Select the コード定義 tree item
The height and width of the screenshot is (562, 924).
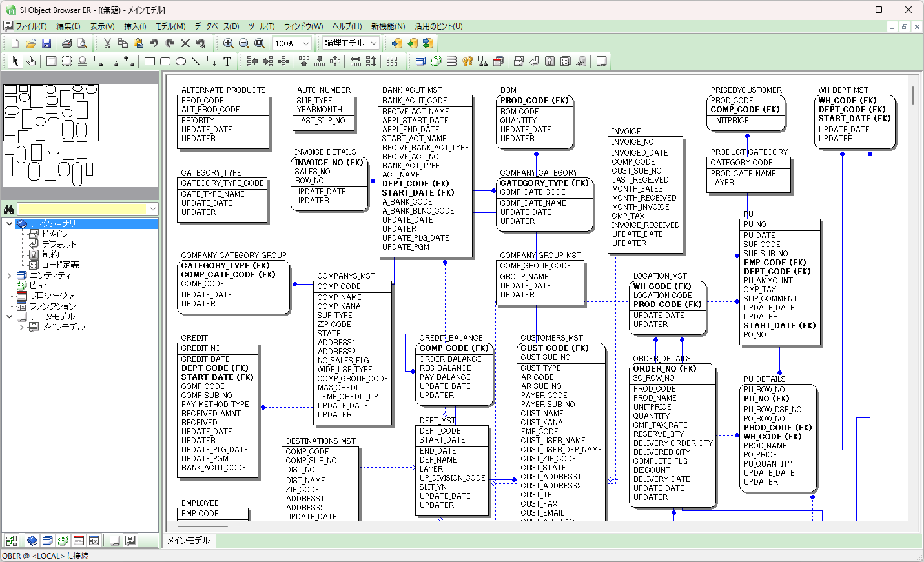tap(61, 265)
